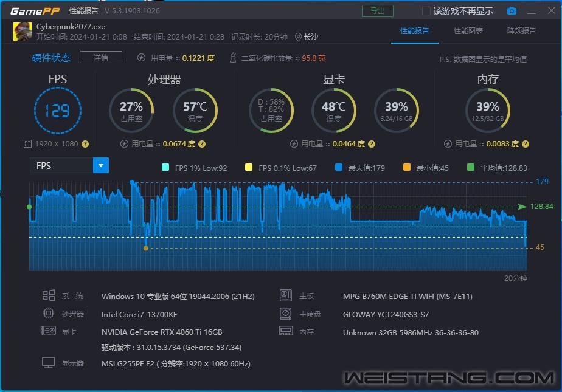Click the graphics card D:58% T:82% usage gauge
This screenshot has width=562, height=392.
[x=271, y=111]
